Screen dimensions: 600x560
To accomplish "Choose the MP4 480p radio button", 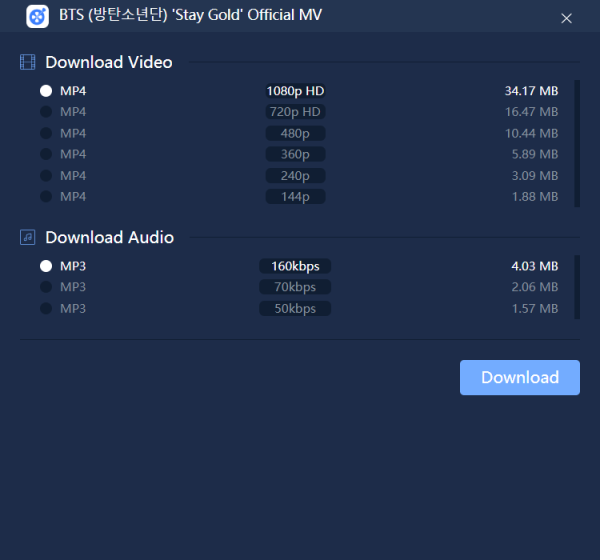I will [46, 133].
